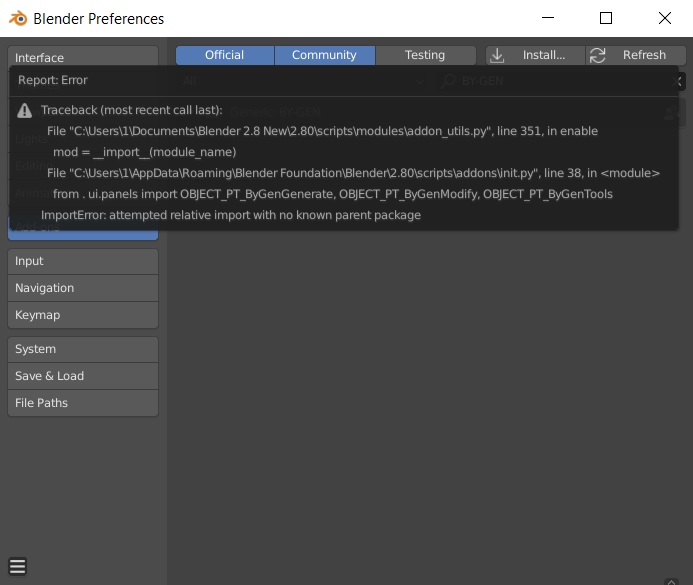Image resolution: width=693 pixels, height=585 pixels.
Task: Open the Interface preferences section
Action: [x=83, y=57]
